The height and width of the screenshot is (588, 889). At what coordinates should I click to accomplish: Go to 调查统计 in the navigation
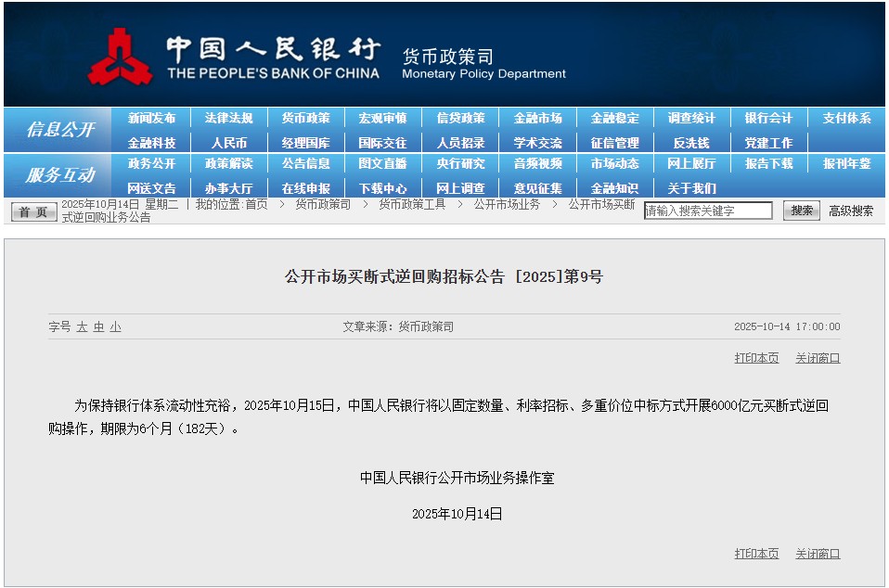tap(691, 118)
